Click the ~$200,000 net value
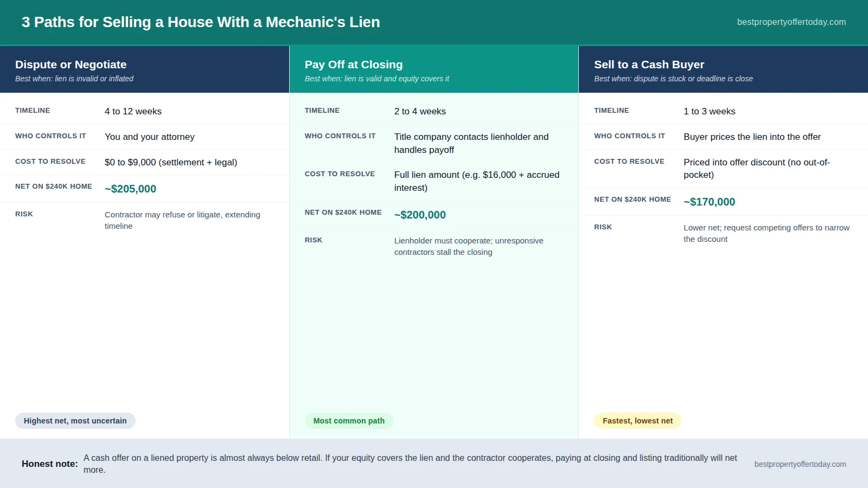 [420, 215]
